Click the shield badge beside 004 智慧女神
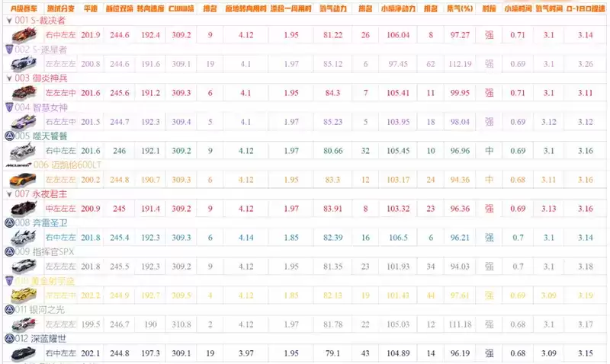The image size is (610, 364). 8,107
